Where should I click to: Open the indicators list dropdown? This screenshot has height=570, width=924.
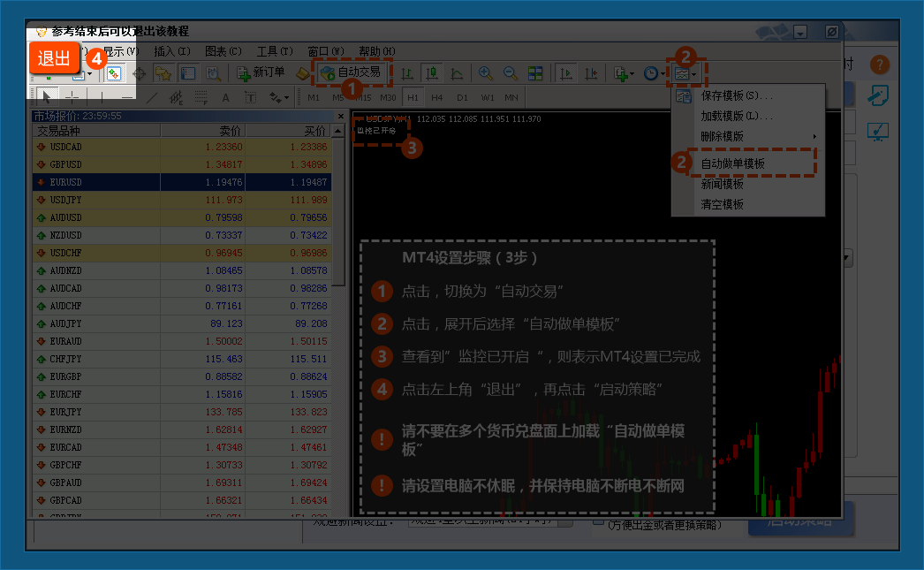pos(624,73)
